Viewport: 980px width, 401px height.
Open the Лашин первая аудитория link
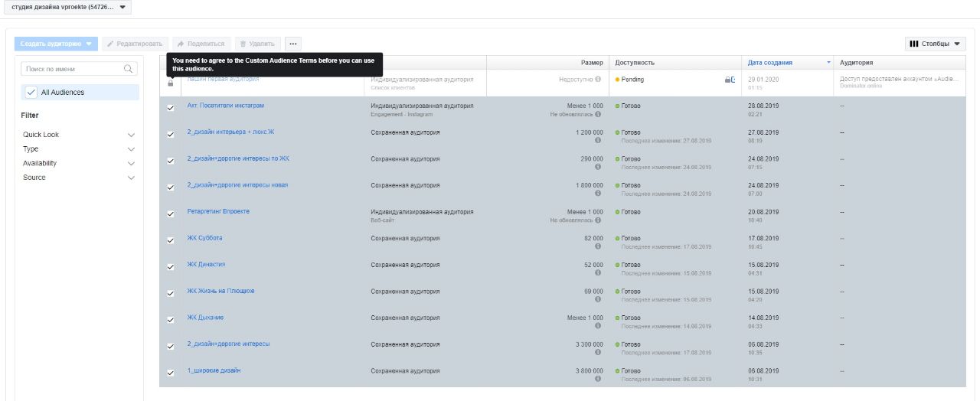pyautogui.click(x=223, y=79)
